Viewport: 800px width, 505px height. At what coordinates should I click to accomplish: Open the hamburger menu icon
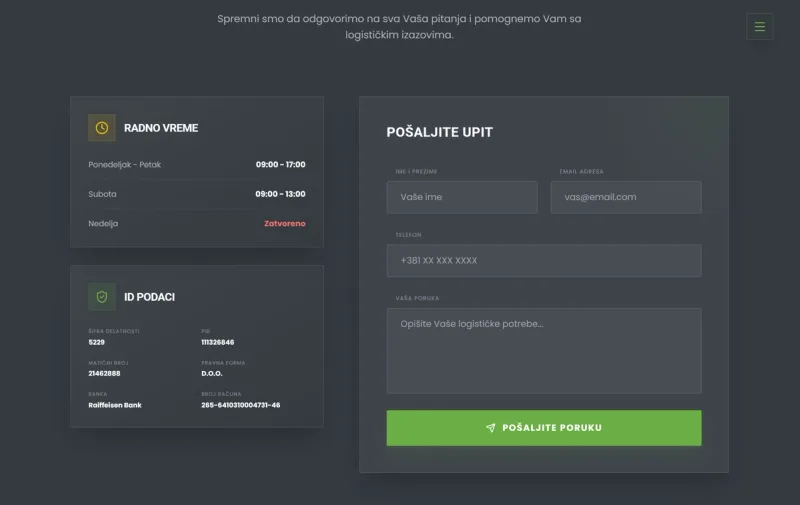(760, 27)
